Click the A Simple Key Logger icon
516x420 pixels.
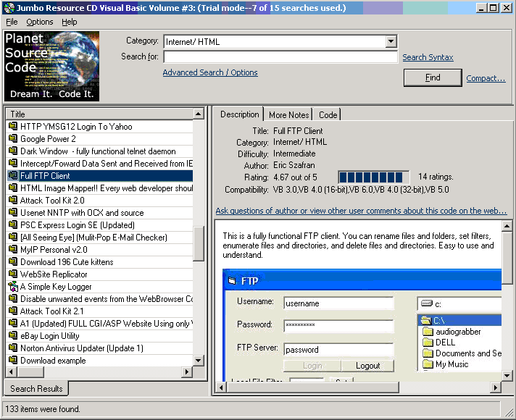(13, 287)
